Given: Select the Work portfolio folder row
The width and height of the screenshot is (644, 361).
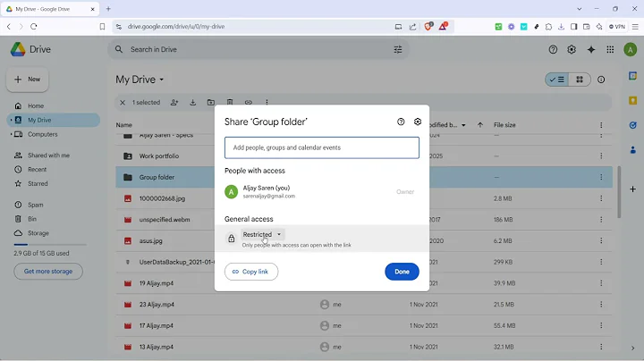Looking at the screenshot, I should (363, 155).
